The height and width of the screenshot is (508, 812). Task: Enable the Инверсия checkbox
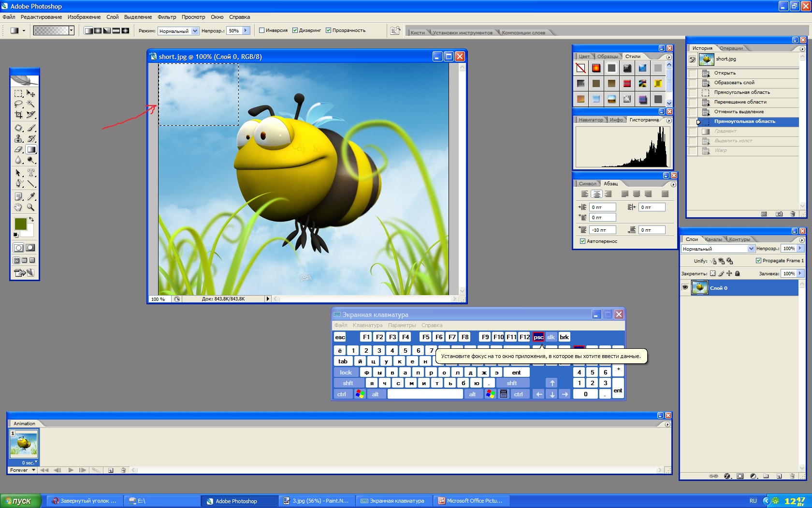point(261,30)
